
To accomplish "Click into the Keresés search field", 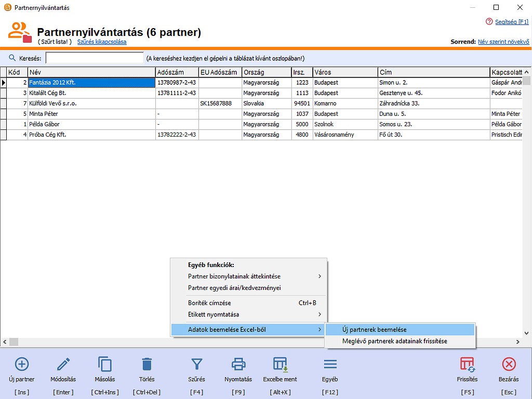I will 94,58.
